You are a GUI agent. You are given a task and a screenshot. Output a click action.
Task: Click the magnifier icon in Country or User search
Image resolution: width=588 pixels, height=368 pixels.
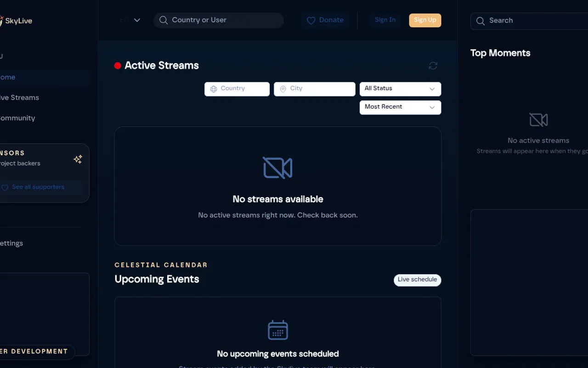point(163,20)
